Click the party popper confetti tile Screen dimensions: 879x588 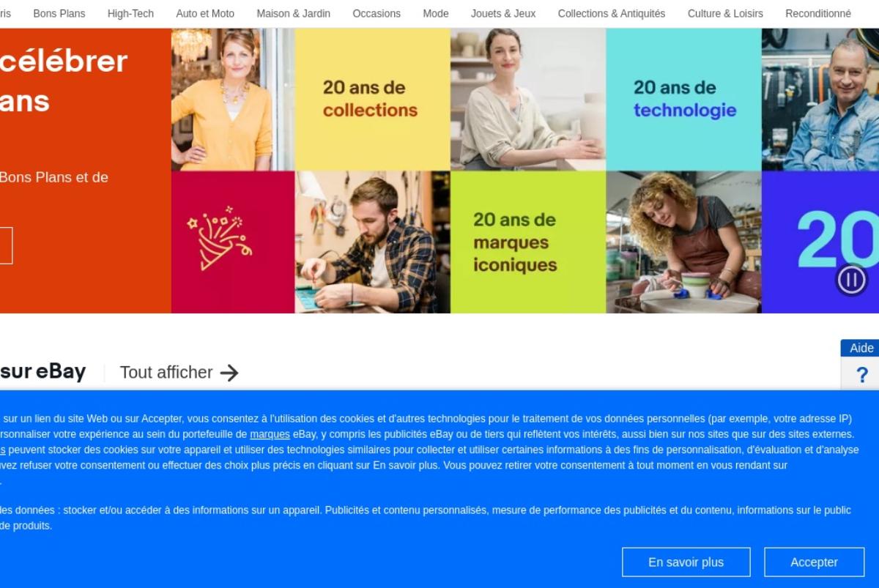pos(233,242)
